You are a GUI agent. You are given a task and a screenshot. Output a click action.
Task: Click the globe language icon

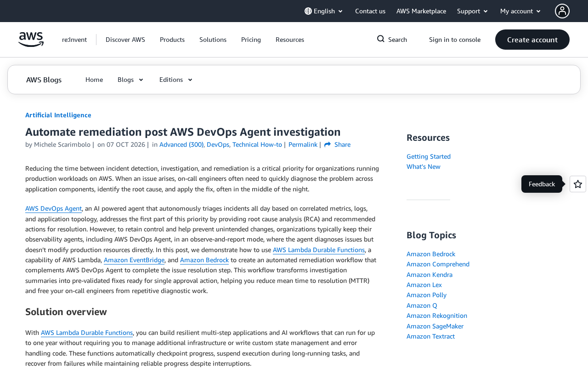click(308, 11)
